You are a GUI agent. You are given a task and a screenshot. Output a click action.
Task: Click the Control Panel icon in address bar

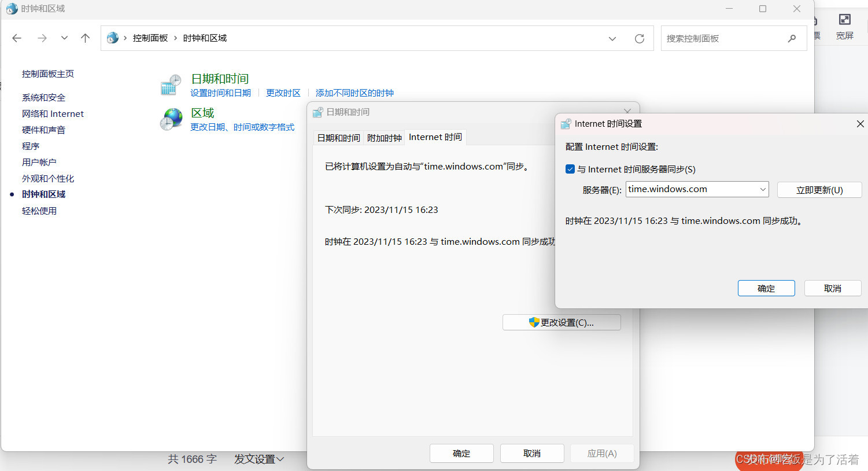click(x=113, y=38)
